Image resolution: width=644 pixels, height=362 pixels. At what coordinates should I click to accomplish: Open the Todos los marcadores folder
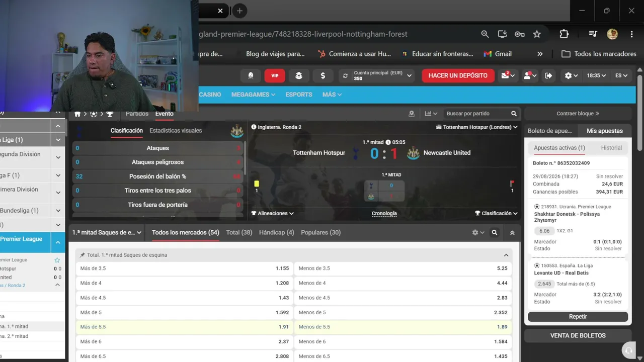(x=599, y=54)
